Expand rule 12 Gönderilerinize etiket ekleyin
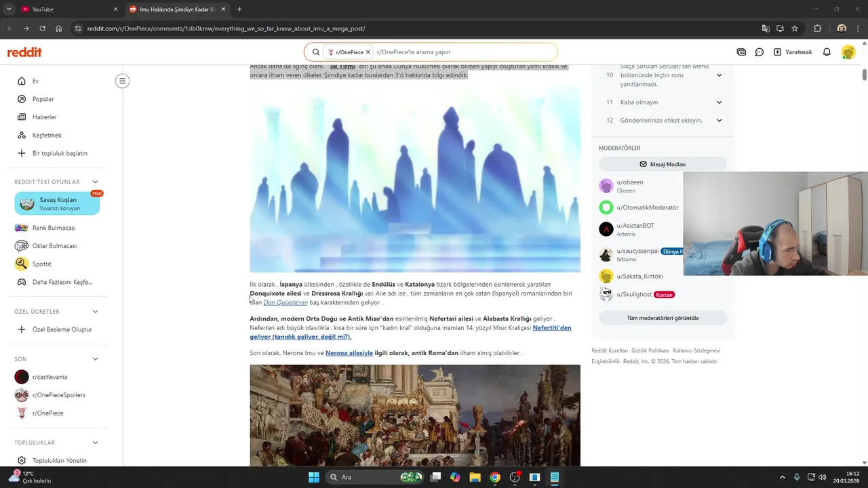Image resolution: width=868 pixels, height=488 pixels. tap(719, 120)
